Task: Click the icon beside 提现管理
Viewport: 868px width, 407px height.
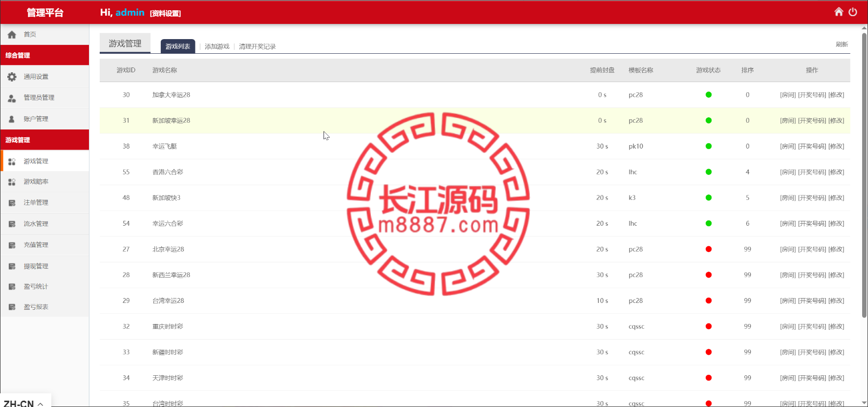Action: click(x=12, y=266)
